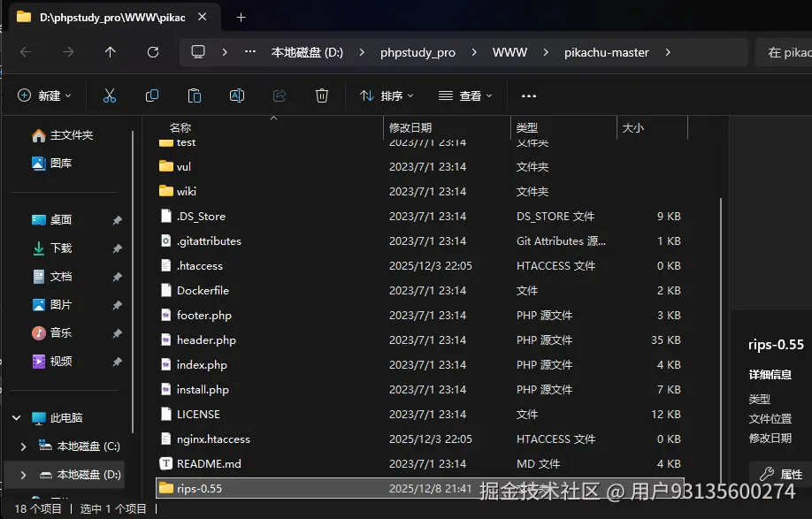Delete the selected item using trash icon
This screenshot has width=812, height=519.
tap(321, 95)
